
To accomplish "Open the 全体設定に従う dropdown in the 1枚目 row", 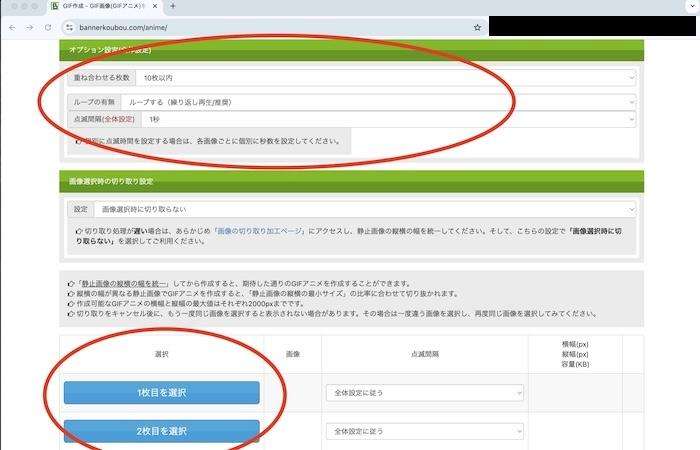I will click(x=425, y=393).
